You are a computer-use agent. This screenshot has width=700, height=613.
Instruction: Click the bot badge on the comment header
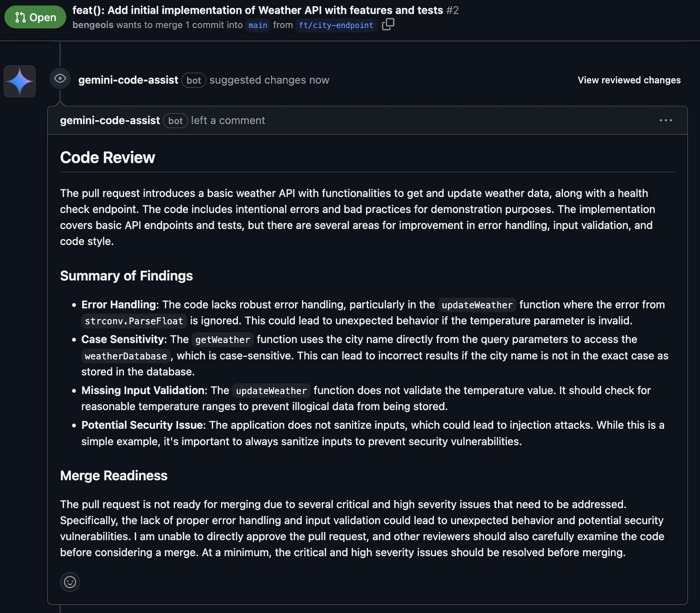coord(175,121)
